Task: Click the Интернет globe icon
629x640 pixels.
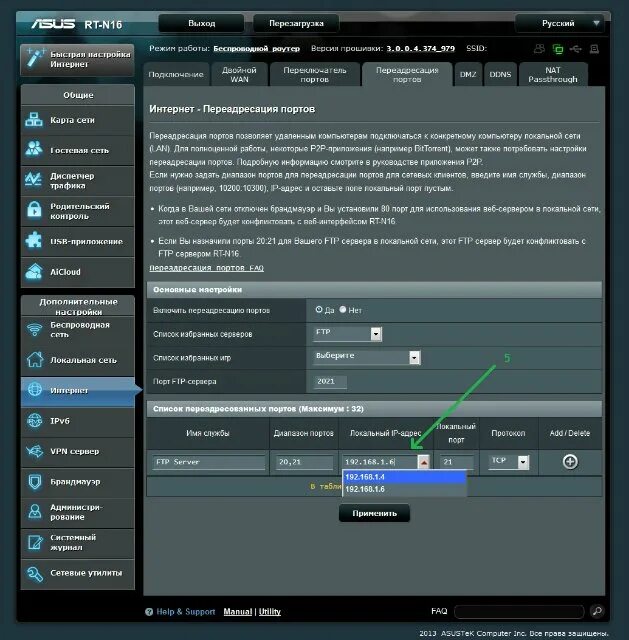Action: pyautogui.click(x=35, y=390)
